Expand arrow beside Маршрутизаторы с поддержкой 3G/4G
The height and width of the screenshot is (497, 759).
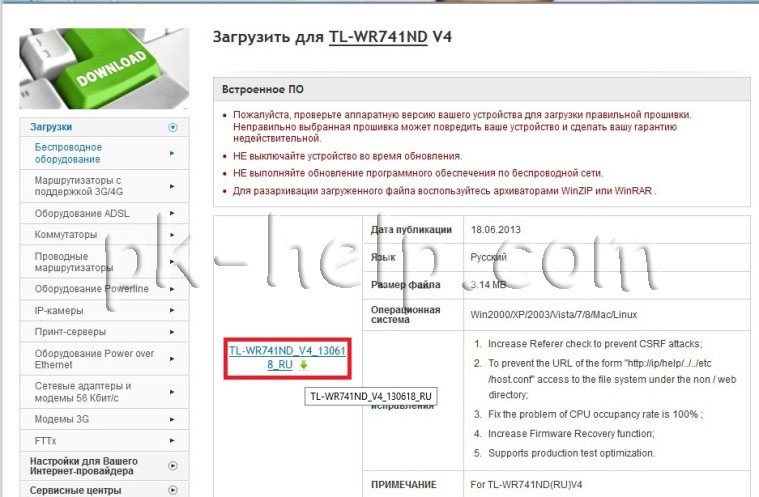(172, 186)
